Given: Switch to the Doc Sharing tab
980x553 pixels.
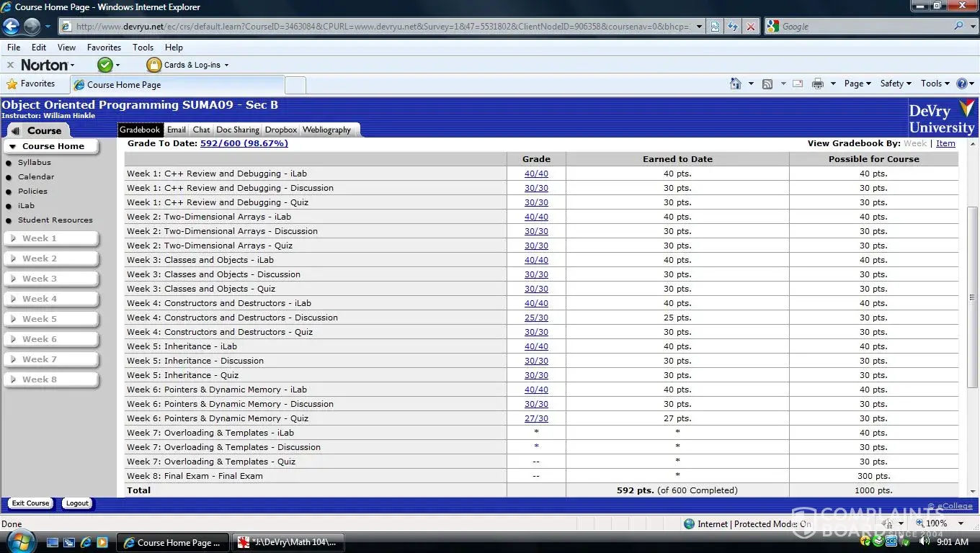Looking at the screenshot, I should [x=237, y=130].
